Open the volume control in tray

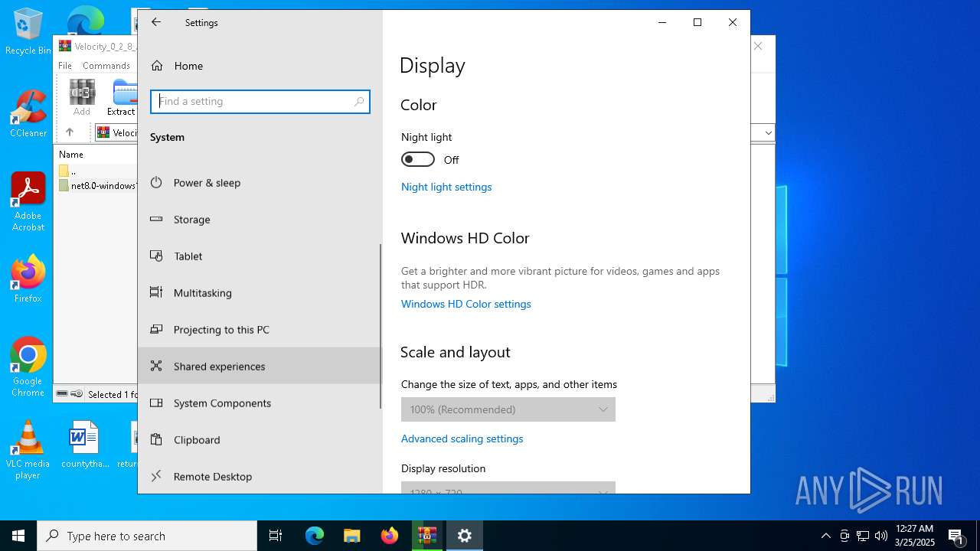pos(880,536)
